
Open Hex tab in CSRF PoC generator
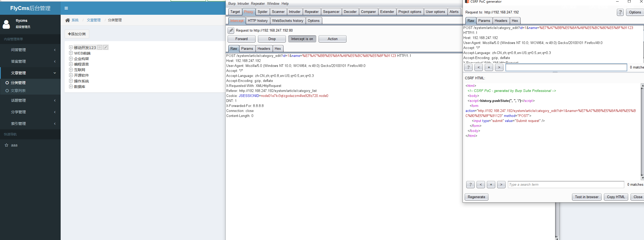point(515,21)
